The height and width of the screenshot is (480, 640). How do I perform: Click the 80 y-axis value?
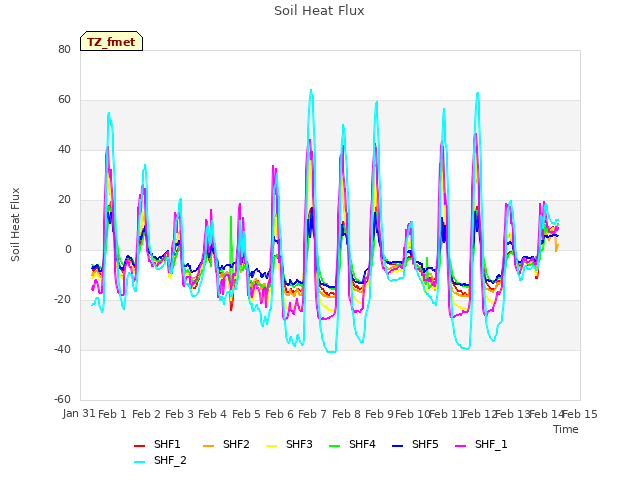[64, 49]
